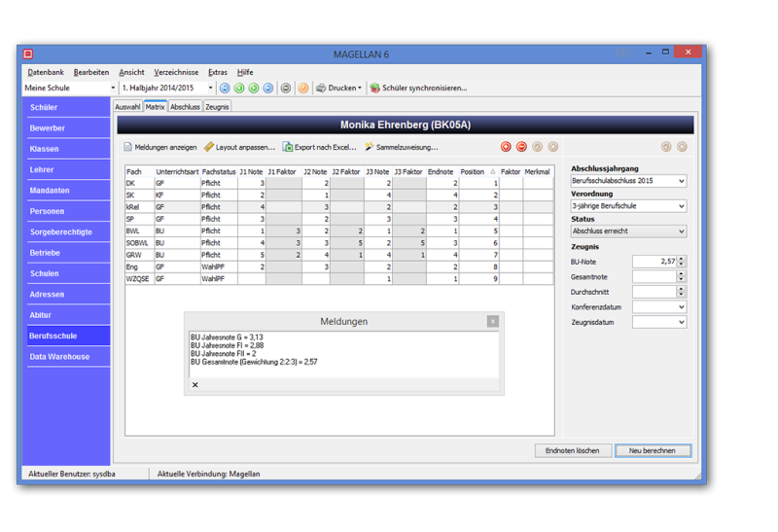Open the Hilfe menu

[245, 72]
